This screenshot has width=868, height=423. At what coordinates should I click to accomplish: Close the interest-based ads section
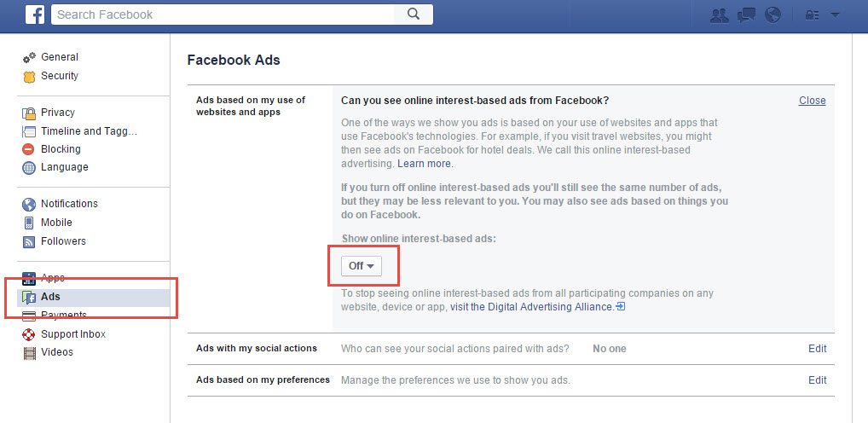812,101
